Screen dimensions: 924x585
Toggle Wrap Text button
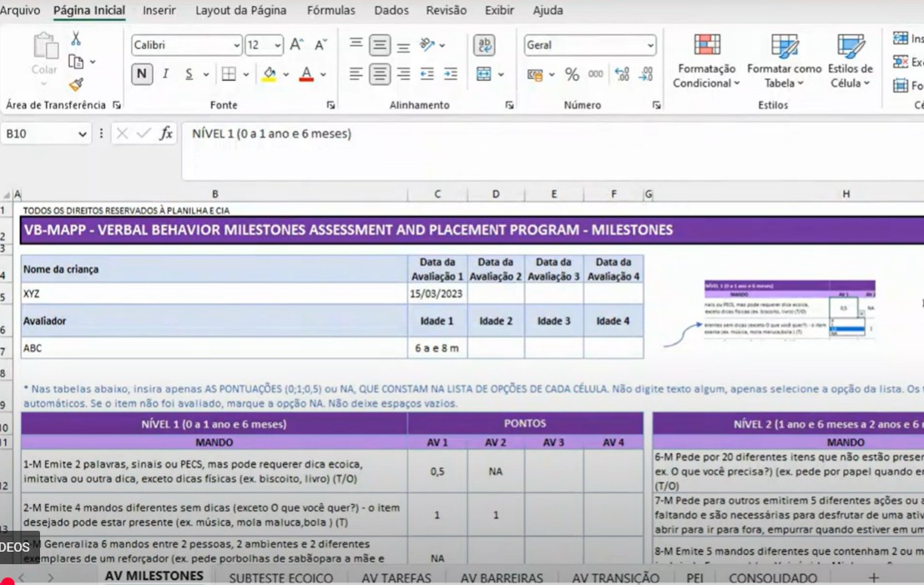pos(484,45)
